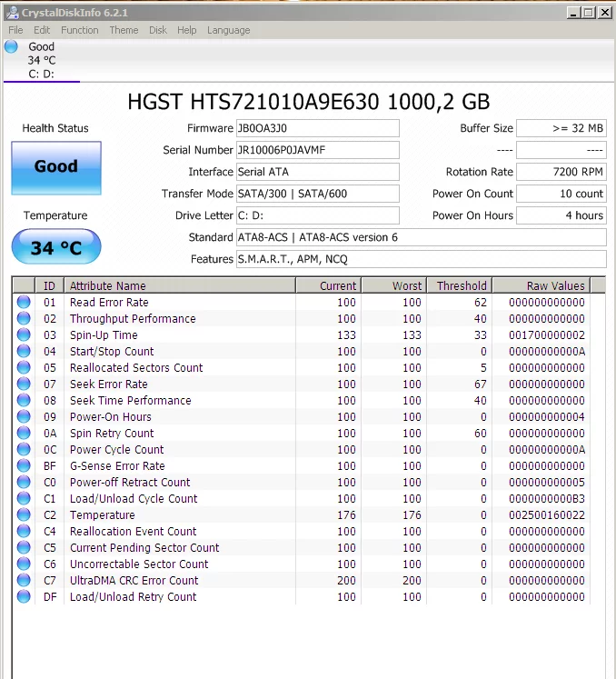Click status icon for Uncorrectable Sector Count
This screenshot has height=679, width=616.
[24, 564]
